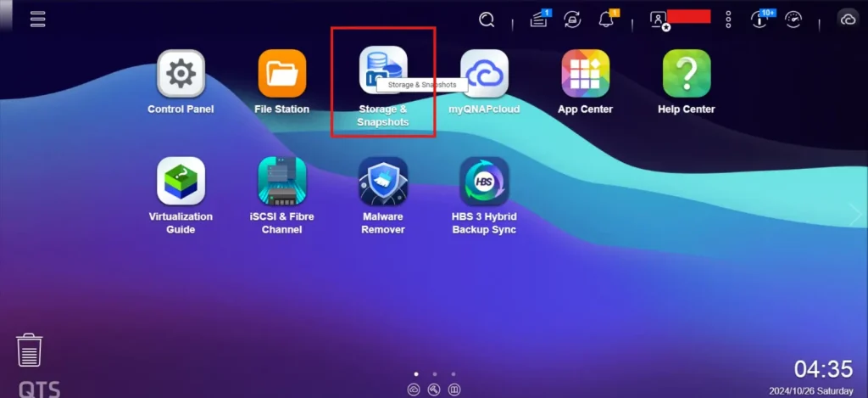Open the dashboard gauge icon
This screenshot has width=868, height=398.
point(793,20)
